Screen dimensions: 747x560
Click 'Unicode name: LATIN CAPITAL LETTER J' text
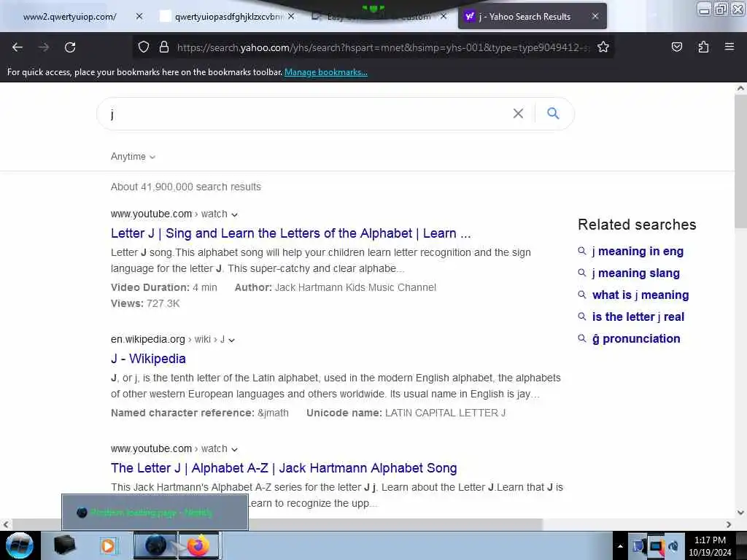click(406, 413)
